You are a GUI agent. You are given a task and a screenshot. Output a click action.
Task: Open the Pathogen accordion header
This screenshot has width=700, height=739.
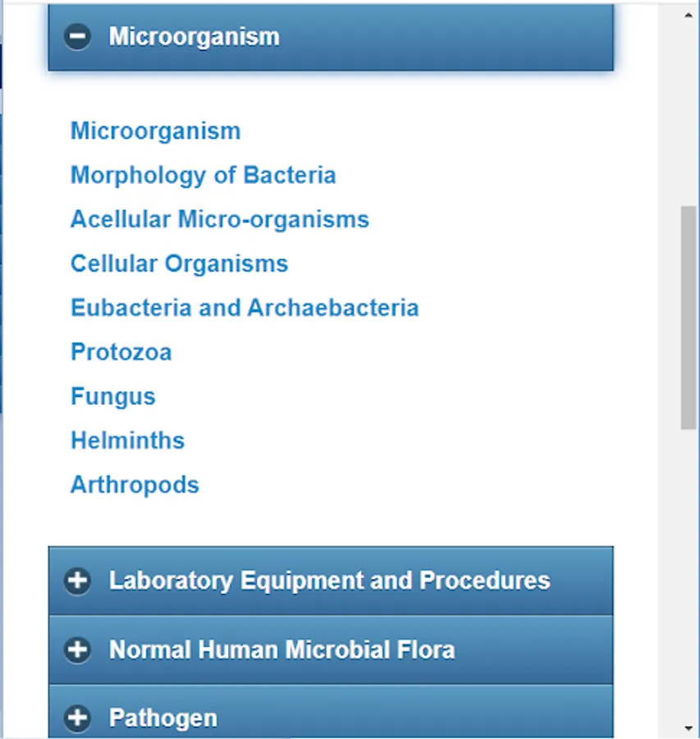(163, 718)
